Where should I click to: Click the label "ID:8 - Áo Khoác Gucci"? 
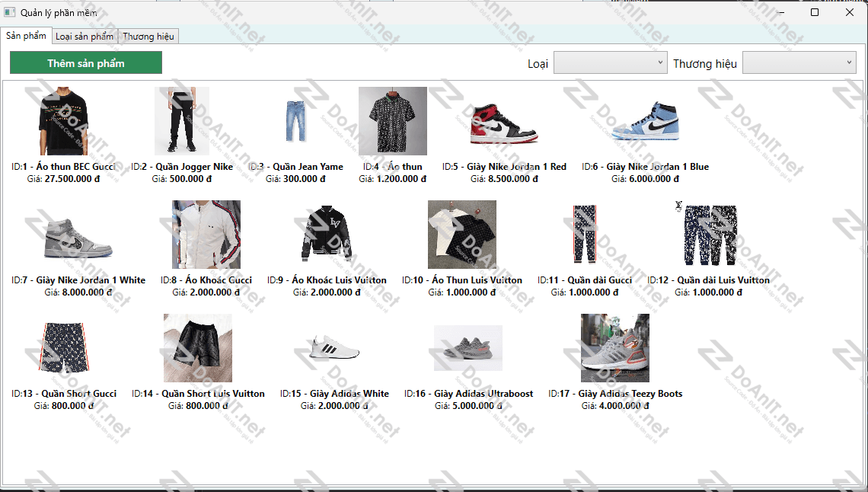tap(206, 280)
